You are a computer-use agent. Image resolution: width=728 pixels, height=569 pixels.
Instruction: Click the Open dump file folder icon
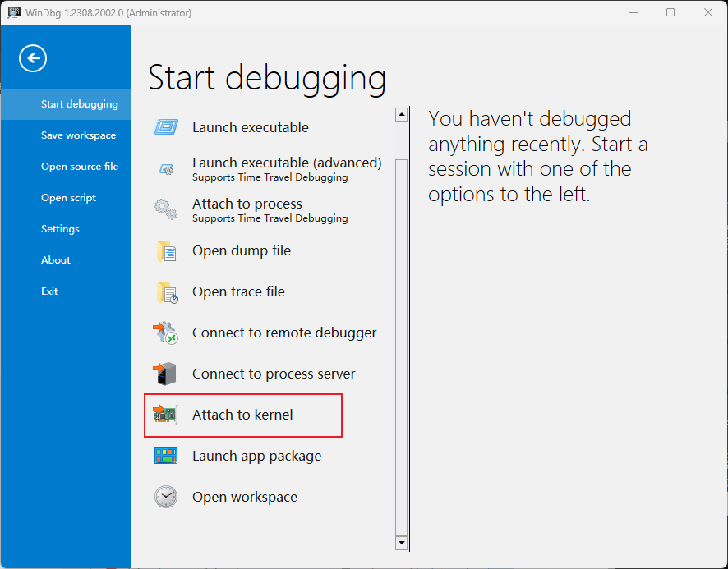click(167, 251)
